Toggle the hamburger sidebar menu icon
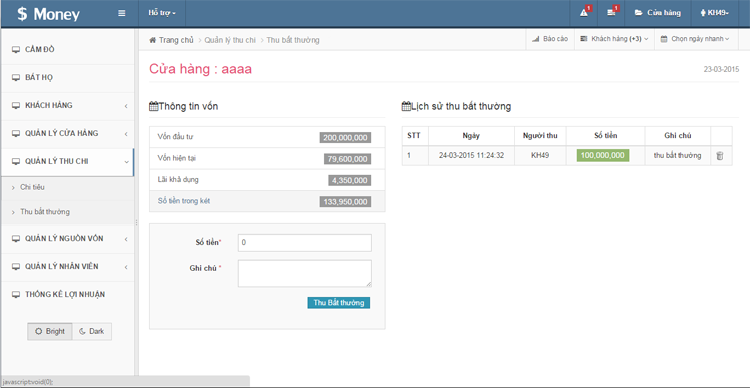 pos(121,13)
